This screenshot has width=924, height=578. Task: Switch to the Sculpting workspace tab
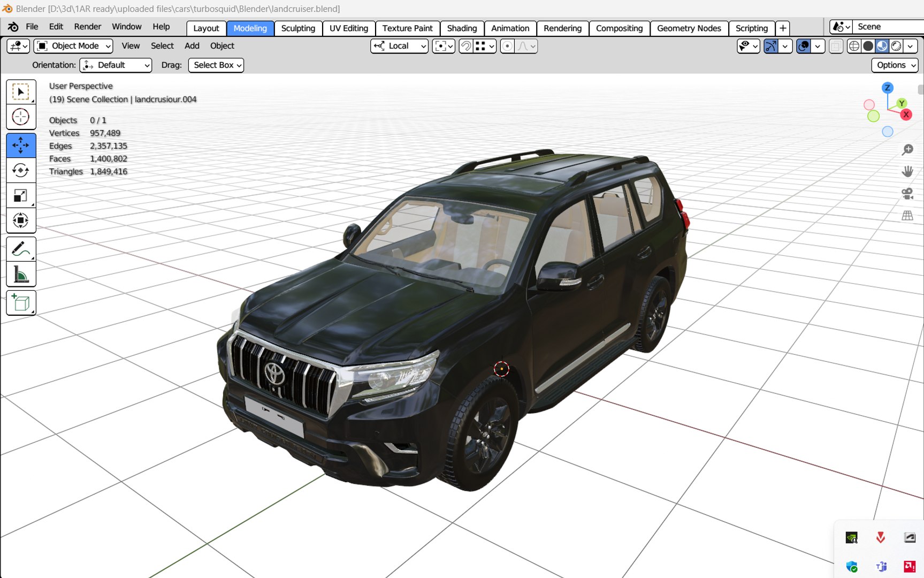[298, 28]
